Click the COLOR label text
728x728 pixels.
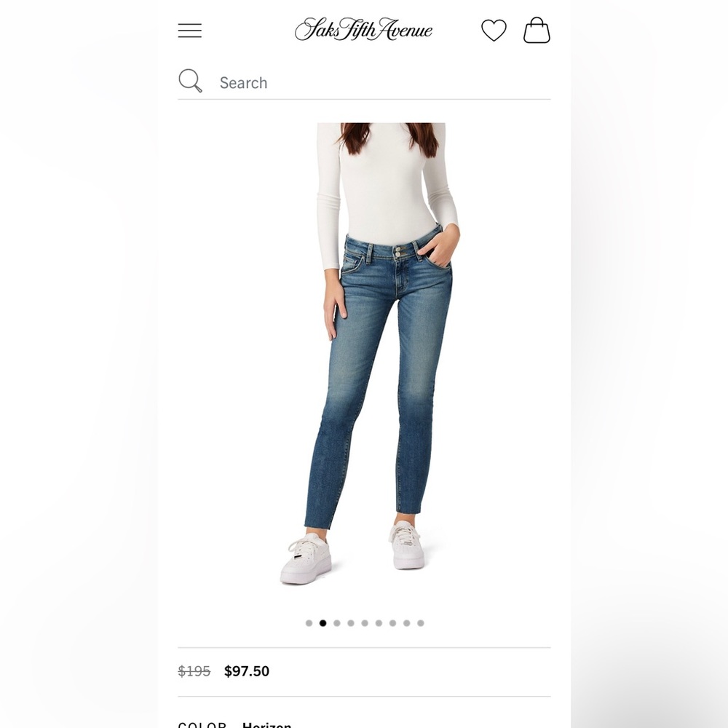point(202,725)
